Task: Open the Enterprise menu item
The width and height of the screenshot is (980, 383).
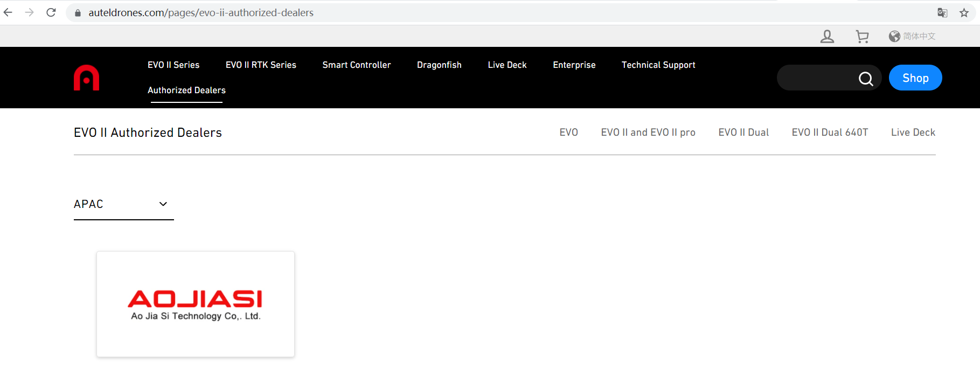Action: 574,65
